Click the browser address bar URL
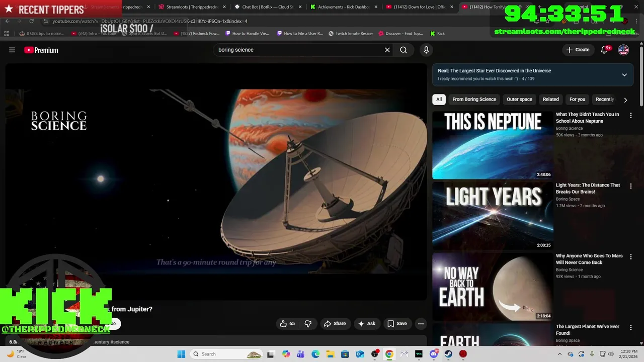The width and height of the screenshot is (644, 362). tap(150, 21)
